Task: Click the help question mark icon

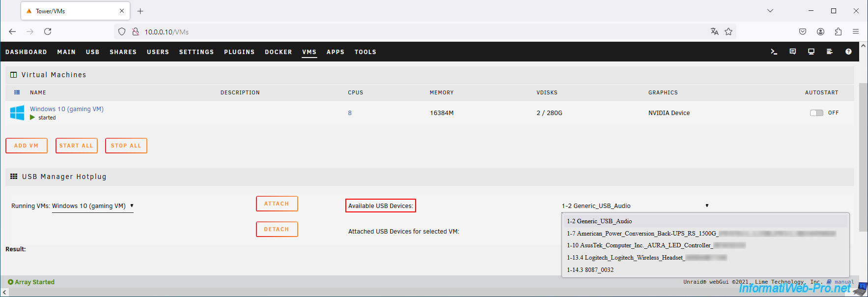Action: (848, 52)
